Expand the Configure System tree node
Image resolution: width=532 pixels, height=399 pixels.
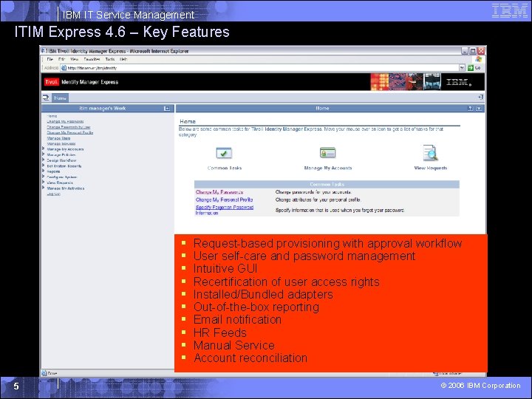coord(44,177)
